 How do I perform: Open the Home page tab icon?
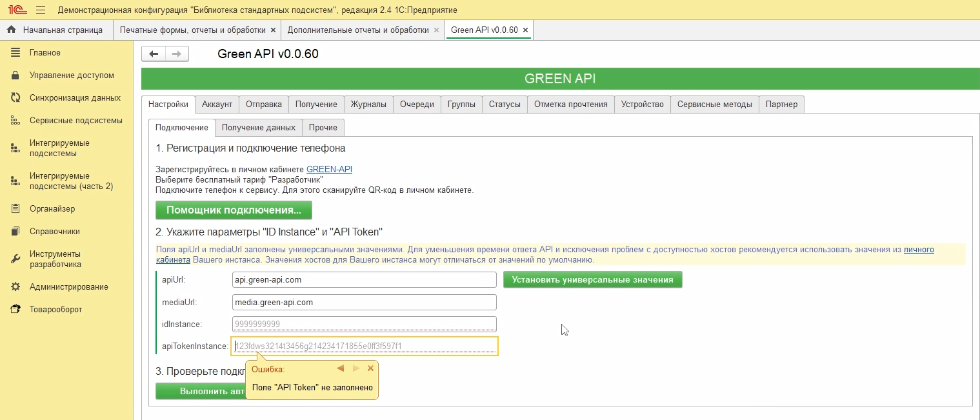coord(11,30)
